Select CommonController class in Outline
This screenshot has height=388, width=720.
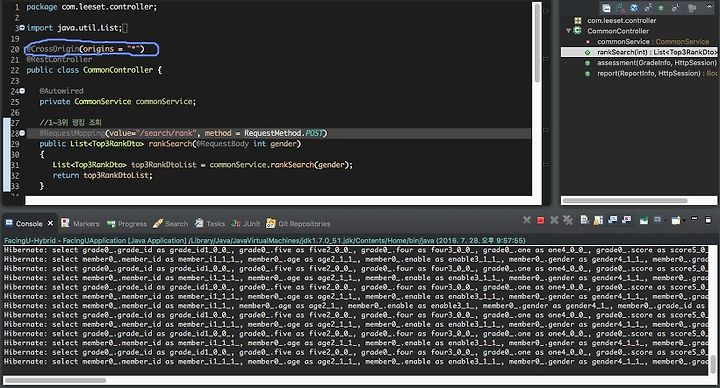click(618, 31)
